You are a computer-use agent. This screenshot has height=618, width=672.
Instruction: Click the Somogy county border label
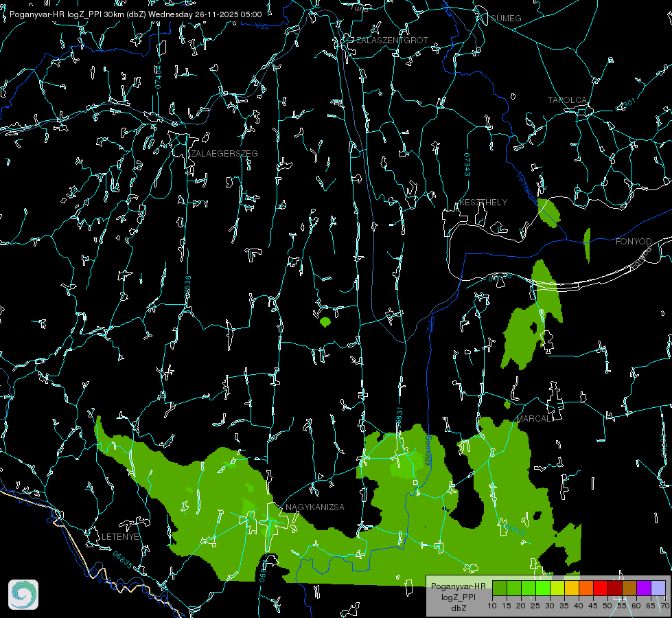[x=427, y=450]
